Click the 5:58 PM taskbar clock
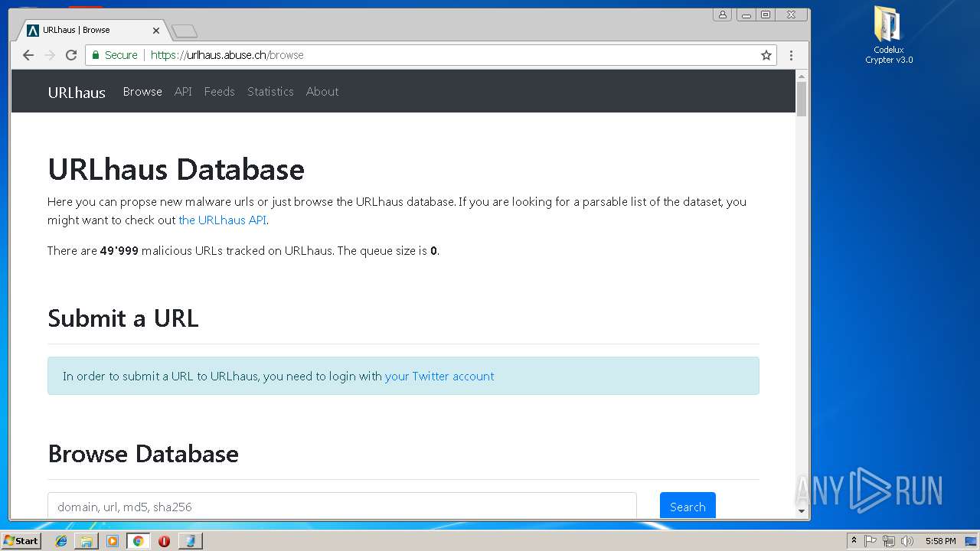This screenshot has width=980, height=551. pyautogui.click(x=940, y=541)
